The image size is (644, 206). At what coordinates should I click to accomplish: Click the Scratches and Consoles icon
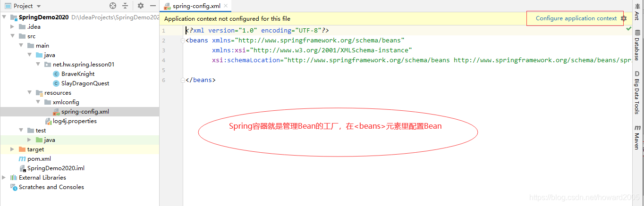pyautogui.click(x=14, y=187)
